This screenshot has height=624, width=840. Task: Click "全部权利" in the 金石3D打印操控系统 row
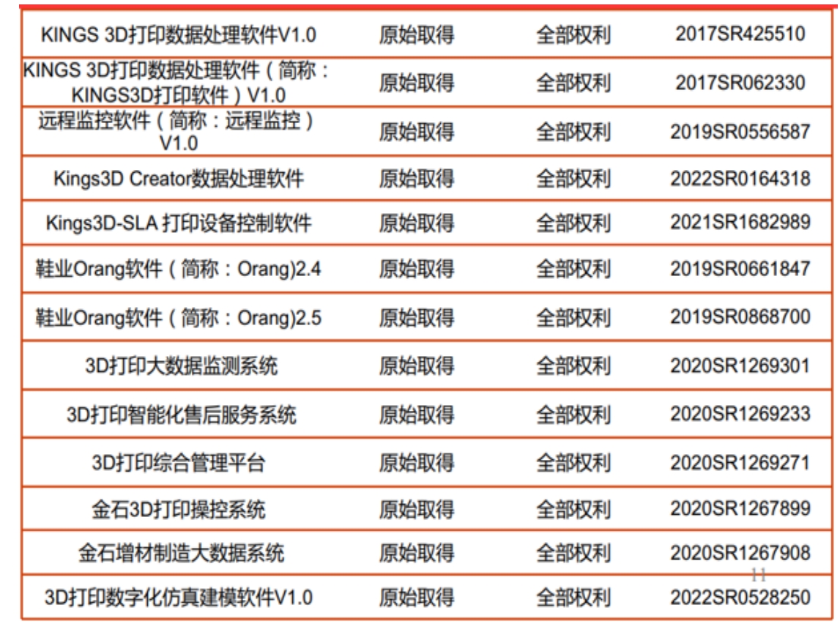573,510
